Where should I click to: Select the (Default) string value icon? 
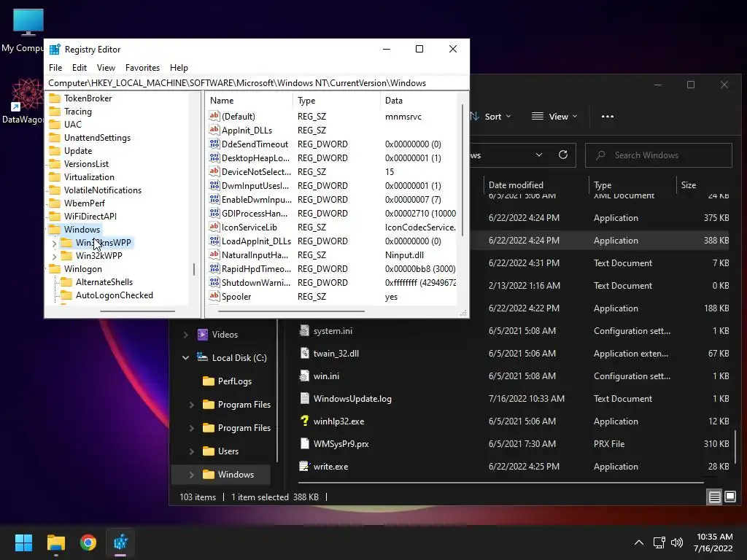[x=214, y=116]
